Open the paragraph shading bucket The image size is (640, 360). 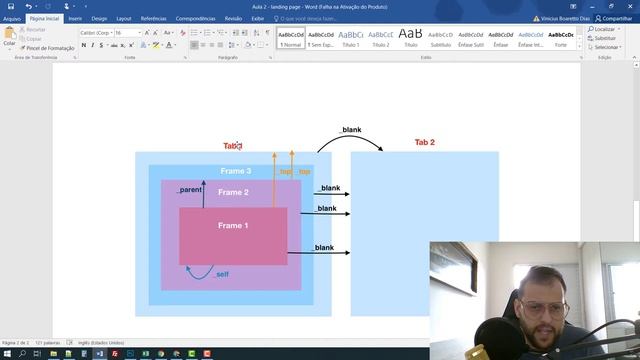pos(248,45)
